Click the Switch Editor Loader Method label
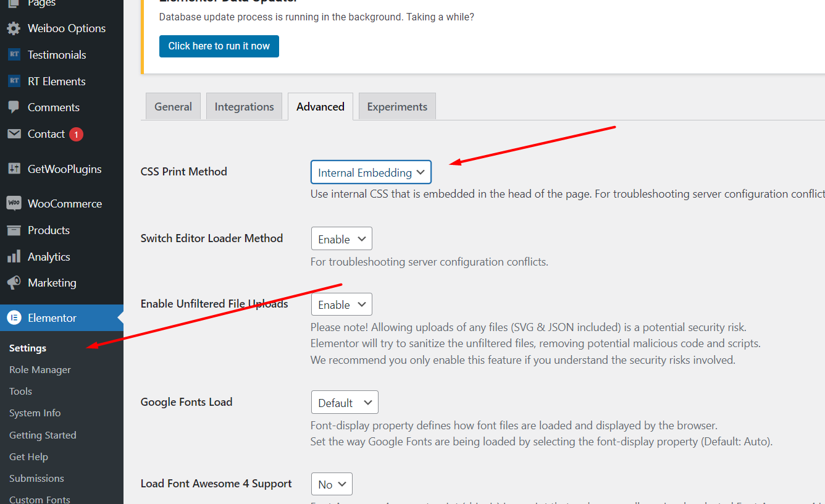Viewport: 825px width, 504px height. (x=212, y=238)
